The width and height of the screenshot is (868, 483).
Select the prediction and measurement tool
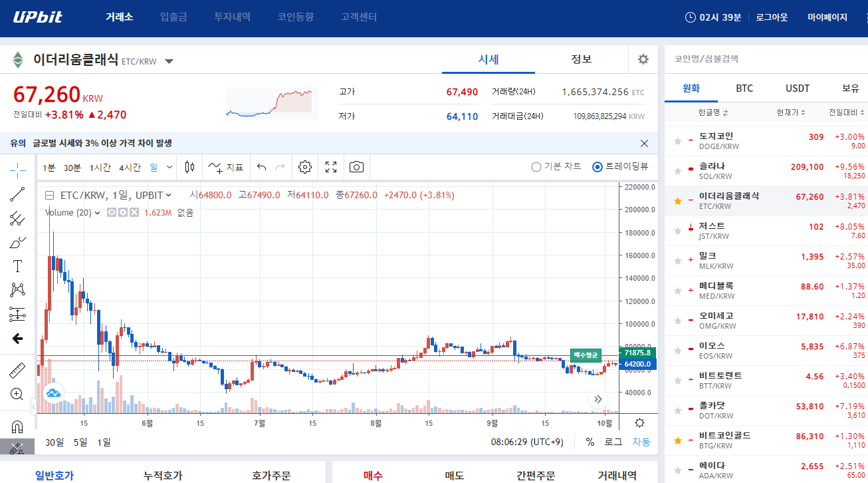click(x=17, y=314)
